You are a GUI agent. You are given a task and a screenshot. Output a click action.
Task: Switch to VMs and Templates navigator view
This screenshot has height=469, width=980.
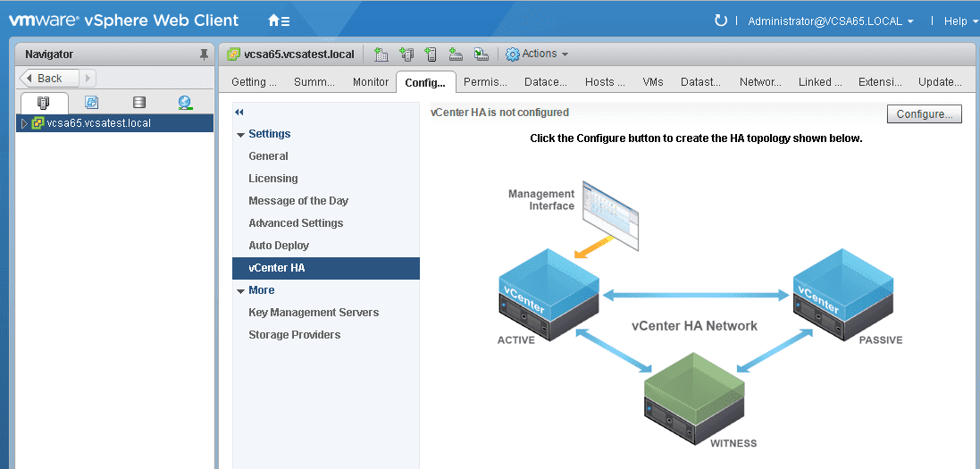[x=92, y=103]
